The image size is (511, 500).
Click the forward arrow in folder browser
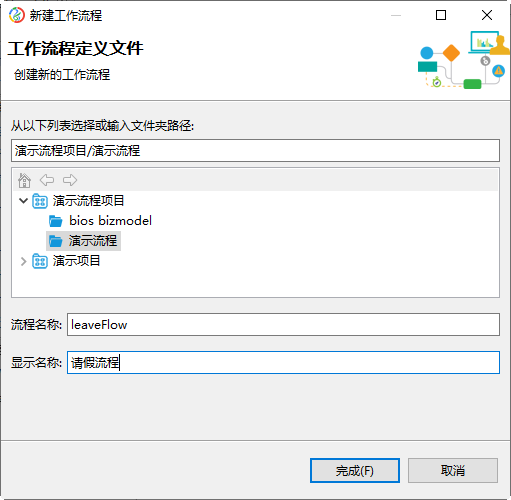pyautogui.click(x=70, y=180)
